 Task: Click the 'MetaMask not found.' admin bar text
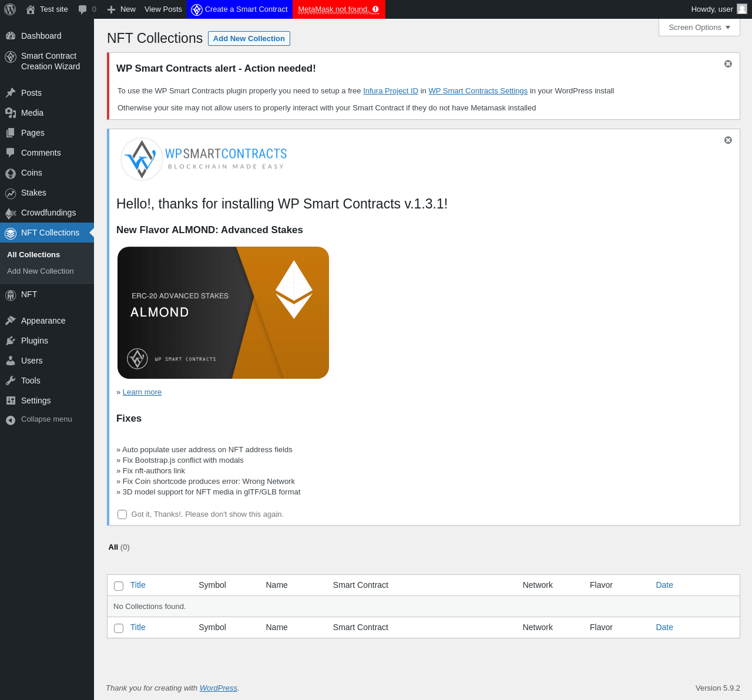333,9
